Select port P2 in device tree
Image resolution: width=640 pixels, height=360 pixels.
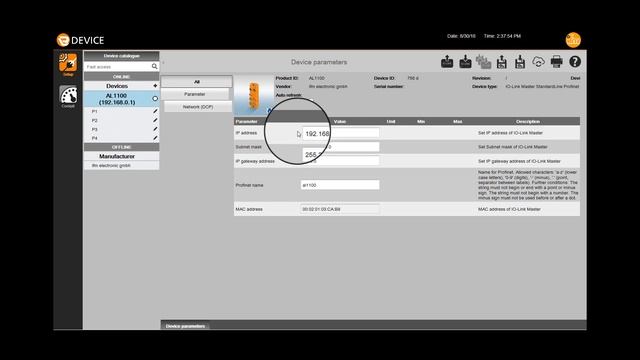tap(95, 120)
